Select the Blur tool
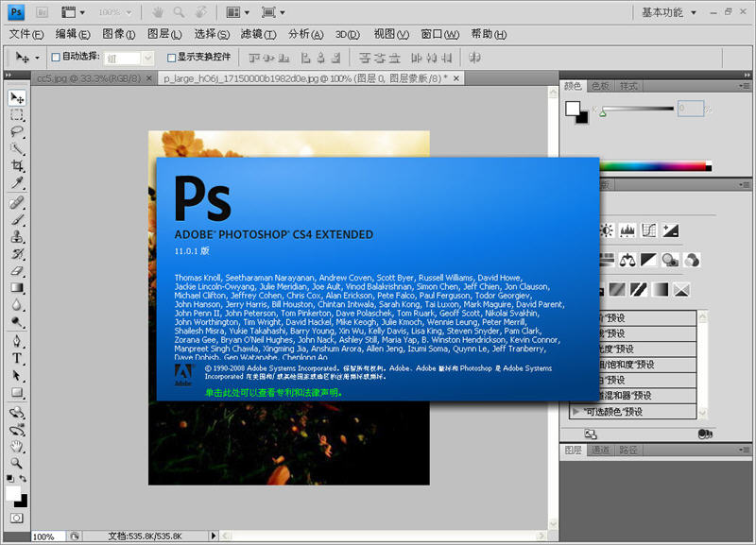 pyautogui.click(x=17, y=305)
